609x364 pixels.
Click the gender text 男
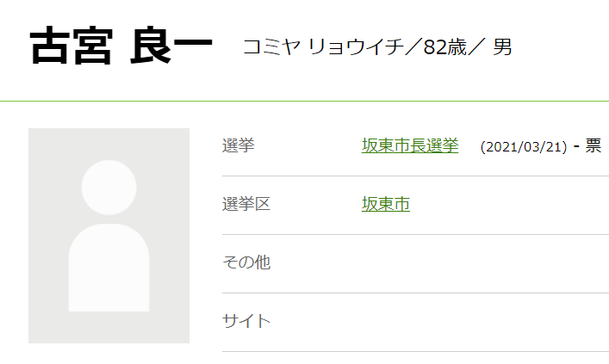coord(502,46)
